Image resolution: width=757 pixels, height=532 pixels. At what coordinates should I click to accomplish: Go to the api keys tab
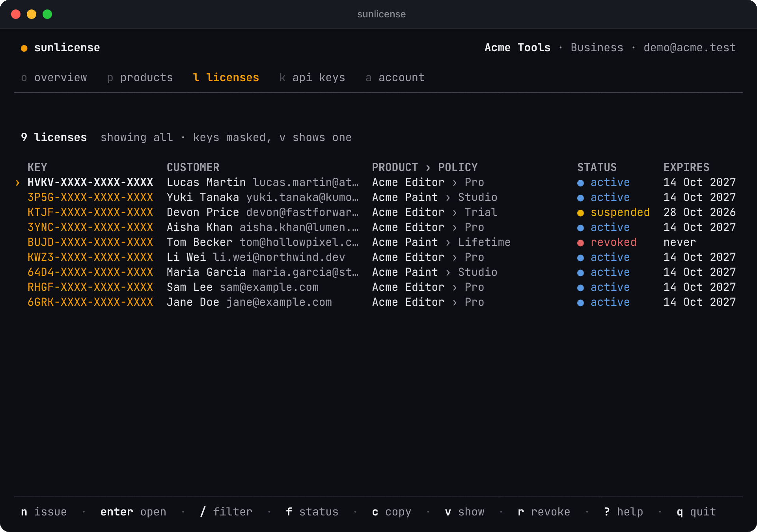click(x=312, y=78)
